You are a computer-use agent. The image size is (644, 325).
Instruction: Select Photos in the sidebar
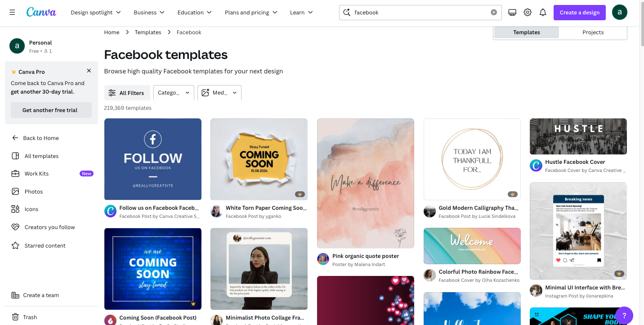click(x=33, y=191)
